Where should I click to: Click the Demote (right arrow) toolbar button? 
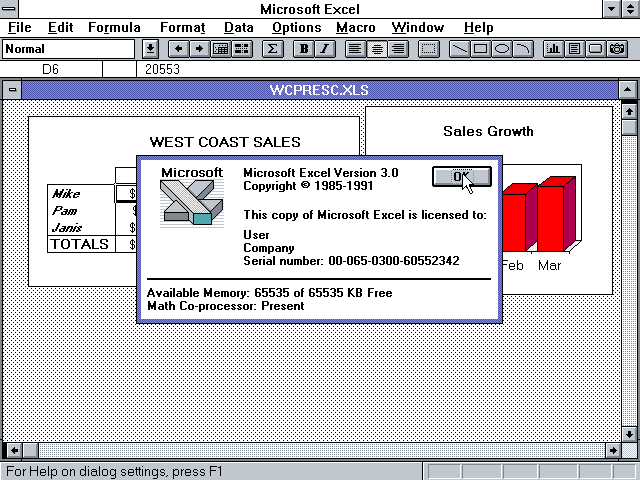click(x=199, y=49)
